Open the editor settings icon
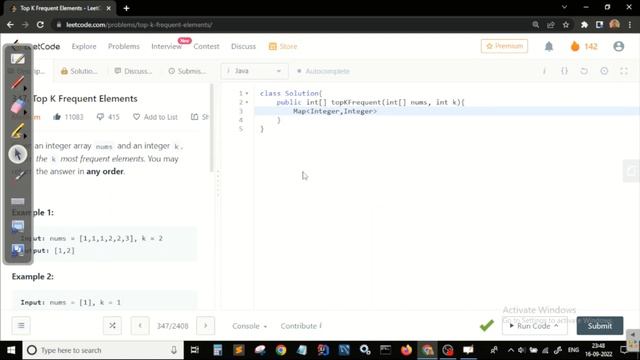640x360 pixels. coord(604,71)
